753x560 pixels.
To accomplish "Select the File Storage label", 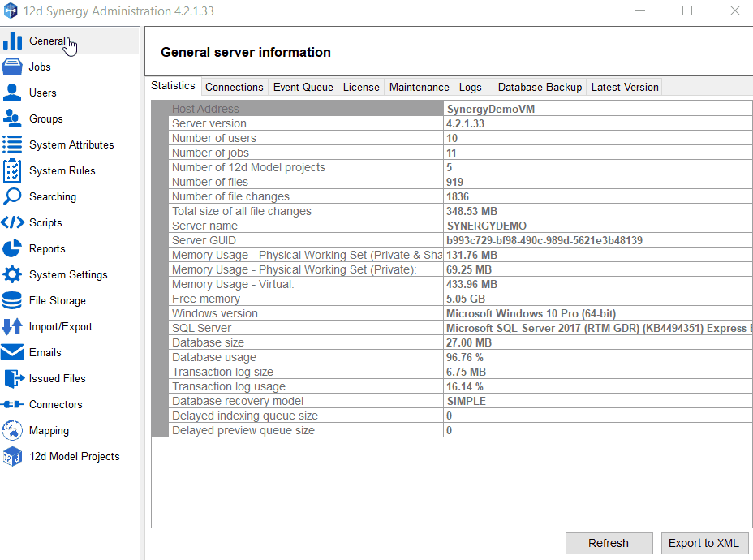I will point(58,300).
